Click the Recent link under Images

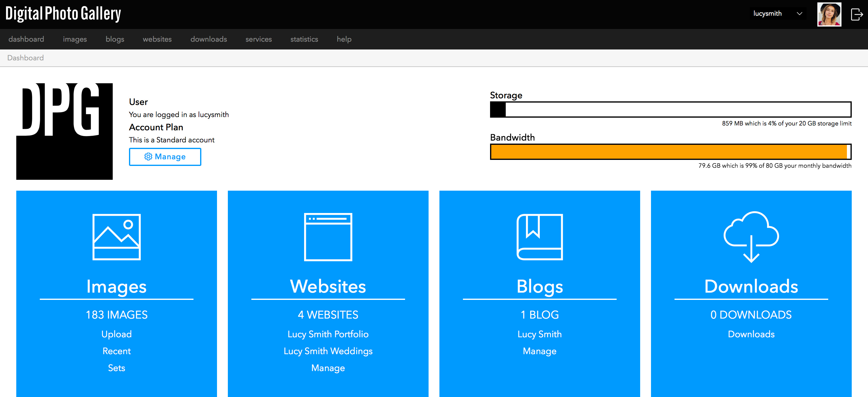[117, 351]
